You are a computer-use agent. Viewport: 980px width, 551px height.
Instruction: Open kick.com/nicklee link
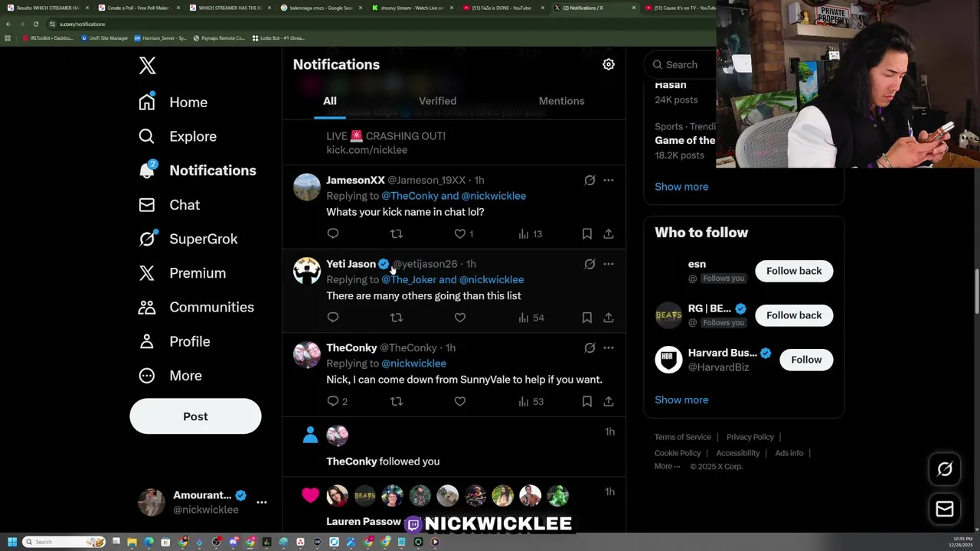coord(367,150)
